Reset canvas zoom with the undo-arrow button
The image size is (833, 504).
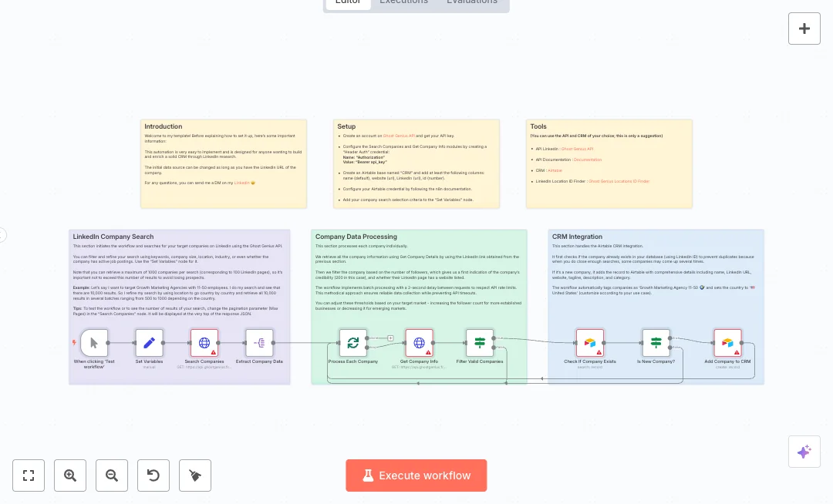pos(153,475)
